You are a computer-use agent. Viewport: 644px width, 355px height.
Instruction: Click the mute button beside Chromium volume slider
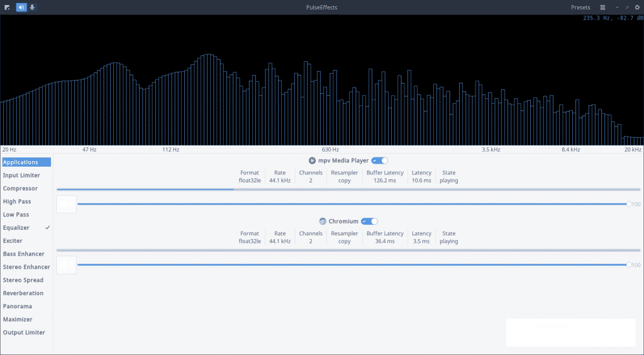(x=67, y=265)
